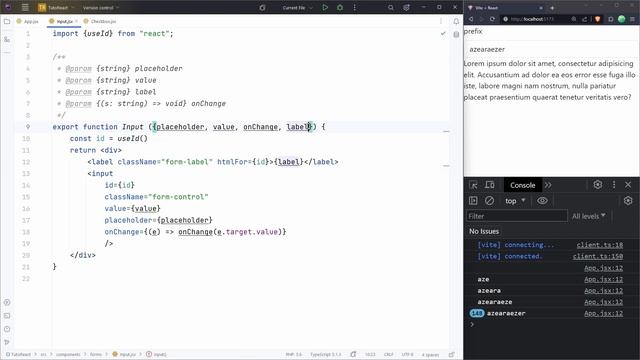Click the TypeScript version status widget
Image resolution: width=640 pixels, height=360 pixels.
coord(325,354)
